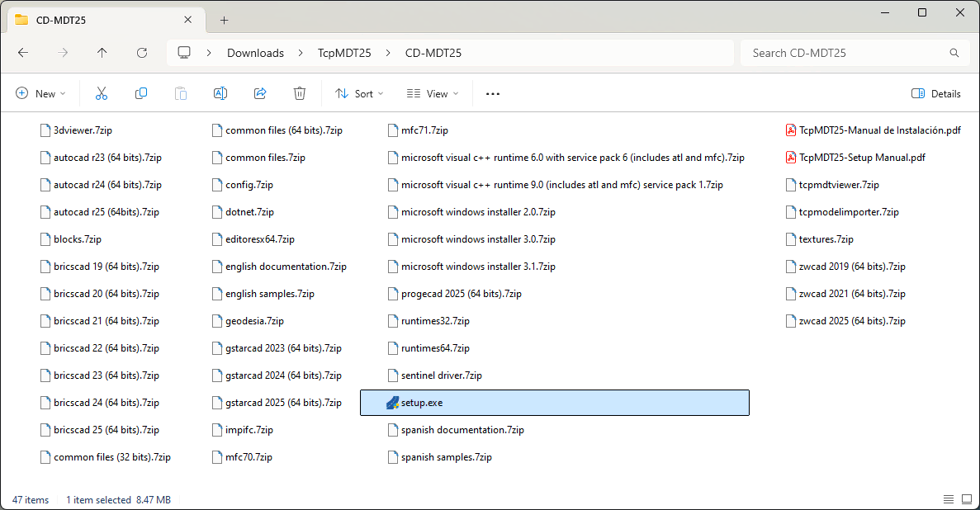Go back with the Back arrow
Screen dimensions: 980x510
pyautogui.click(x=23, y=53)
